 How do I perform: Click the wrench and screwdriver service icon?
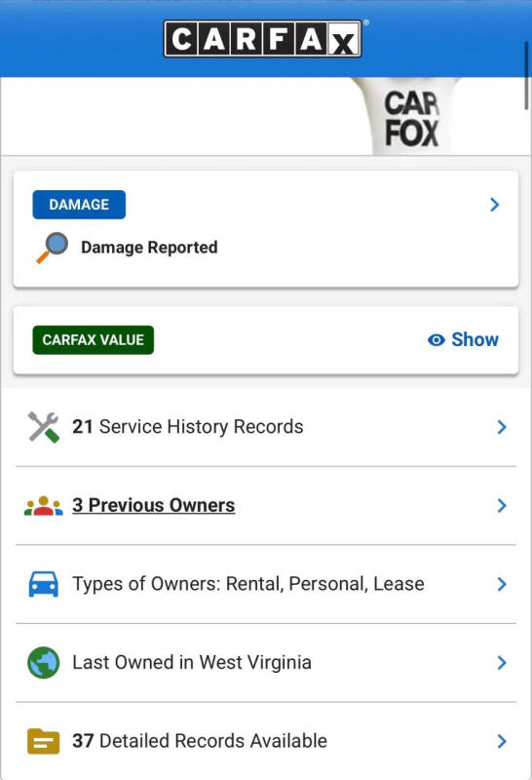tap(44, 427)
